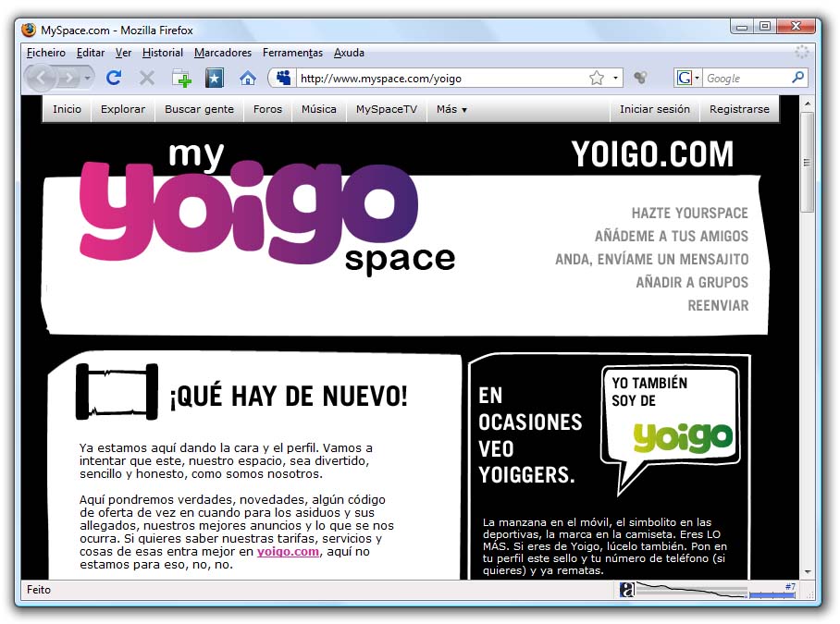Screen dimensions: 840x624
Task: Click the EN OCASIONES VEO YOIGGERS text
Action: 529,435
